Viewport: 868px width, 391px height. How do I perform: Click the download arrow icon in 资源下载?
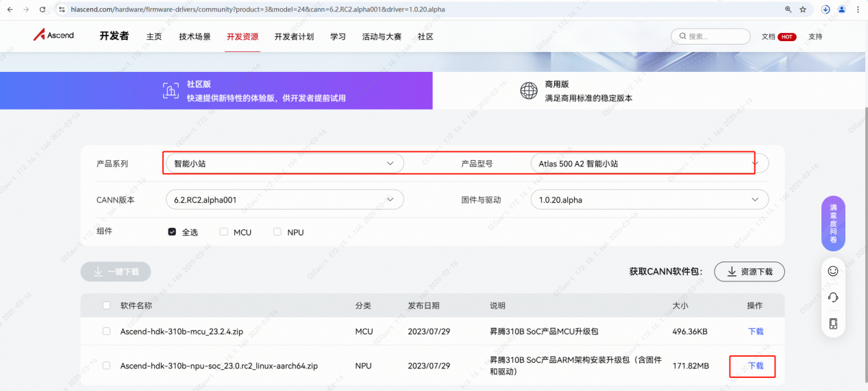point(732,272)
